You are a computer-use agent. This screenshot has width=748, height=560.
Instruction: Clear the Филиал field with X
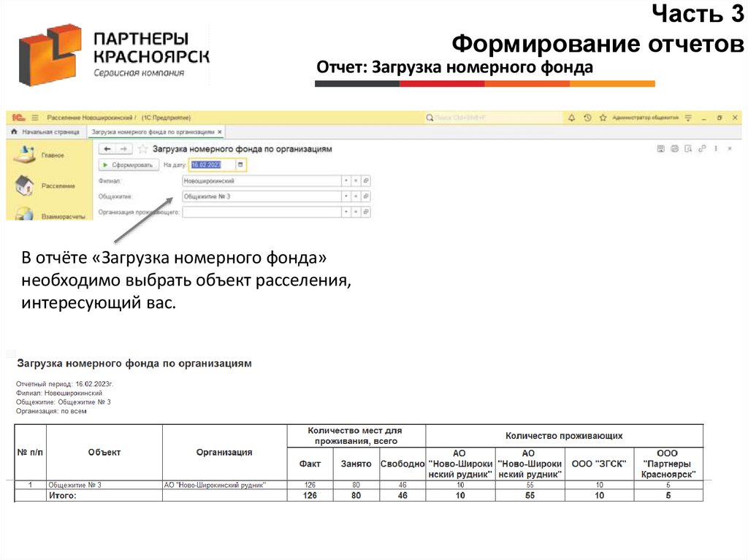[x=356, y=181]
